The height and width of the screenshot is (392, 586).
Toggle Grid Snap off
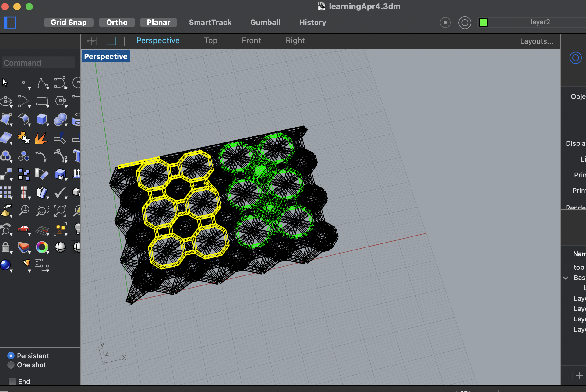pos(69,23)
